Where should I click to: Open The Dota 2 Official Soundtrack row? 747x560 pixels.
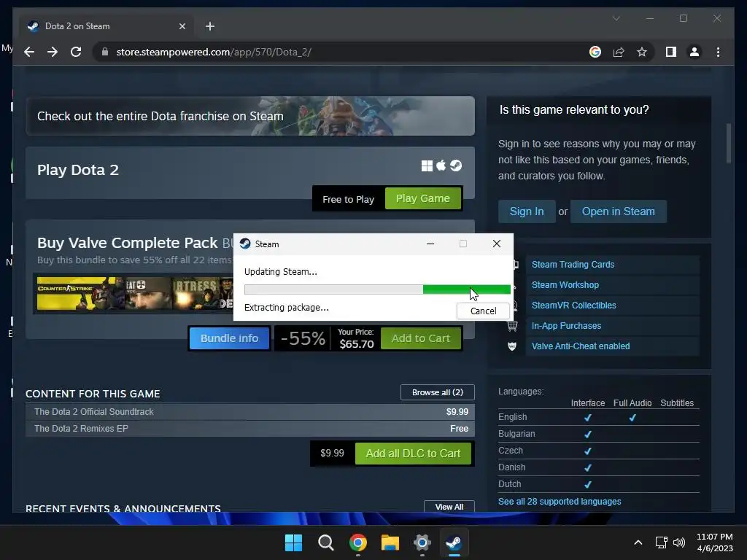point(250,412)
